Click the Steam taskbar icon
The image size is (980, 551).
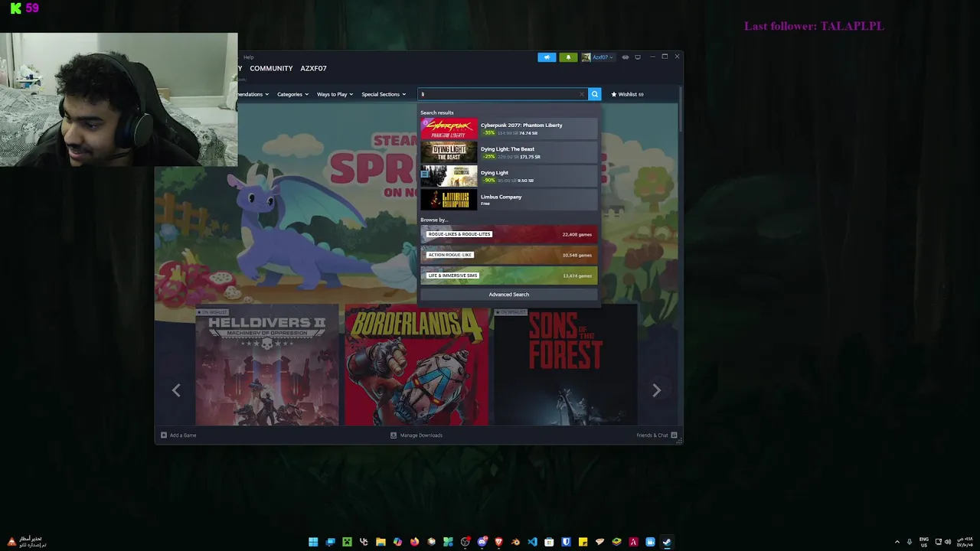click(x=667, y=542)
